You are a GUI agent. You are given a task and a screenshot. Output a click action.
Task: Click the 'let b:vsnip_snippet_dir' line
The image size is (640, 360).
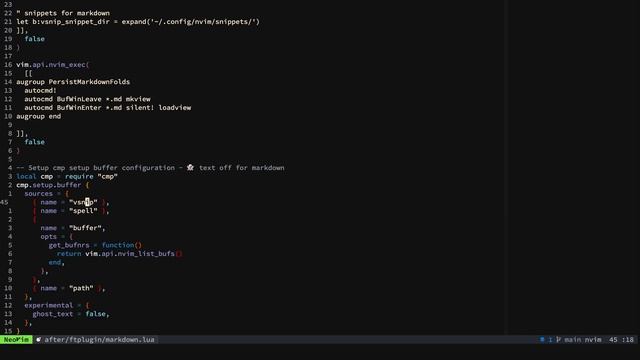(138, 22)
